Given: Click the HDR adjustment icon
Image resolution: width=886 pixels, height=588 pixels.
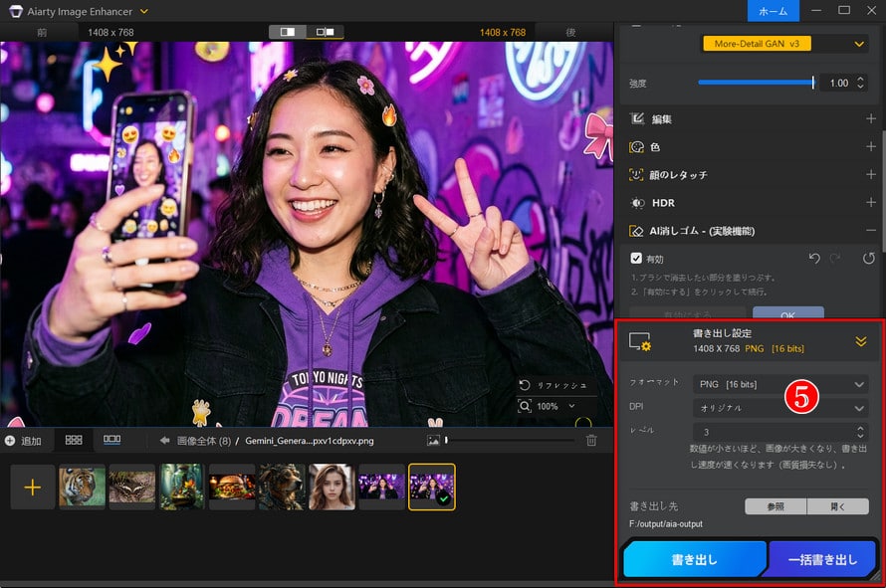Looking at the screenshot, I should pyautogui.click(x=637, y=202).
